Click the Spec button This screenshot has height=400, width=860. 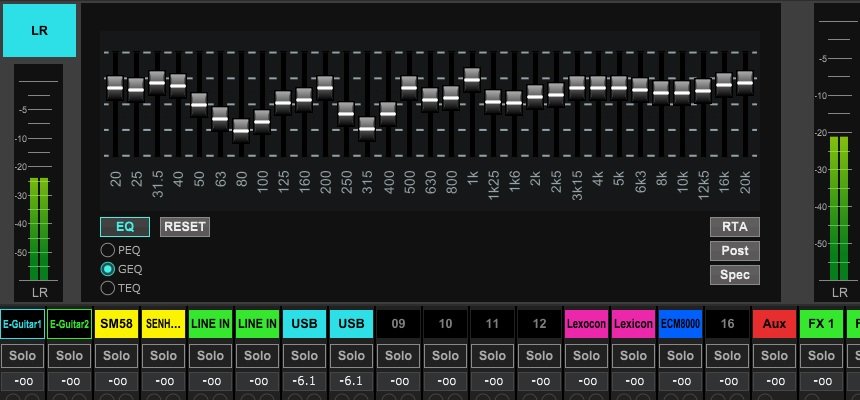735,274
